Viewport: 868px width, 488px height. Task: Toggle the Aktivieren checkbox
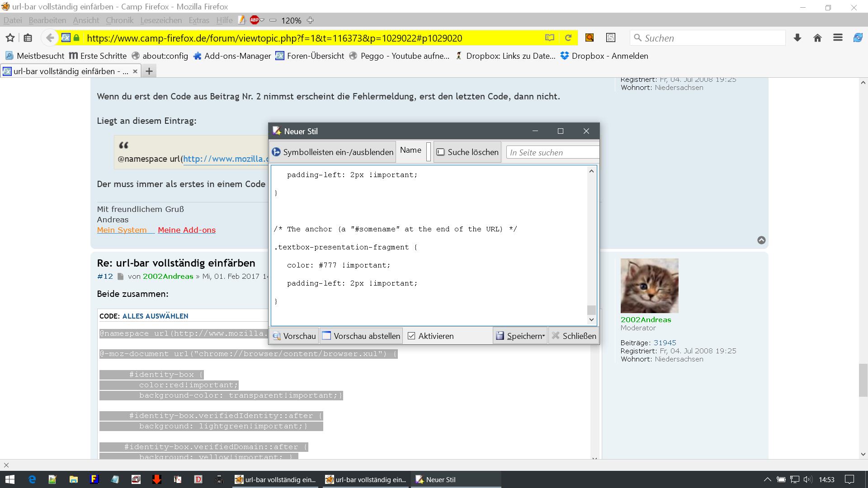[411, 336]
